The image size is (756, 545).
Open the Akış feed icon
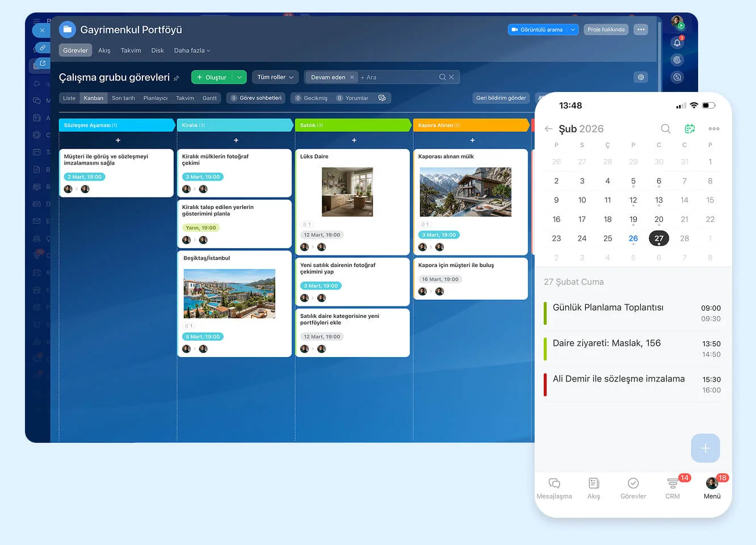tap(594, 488)
